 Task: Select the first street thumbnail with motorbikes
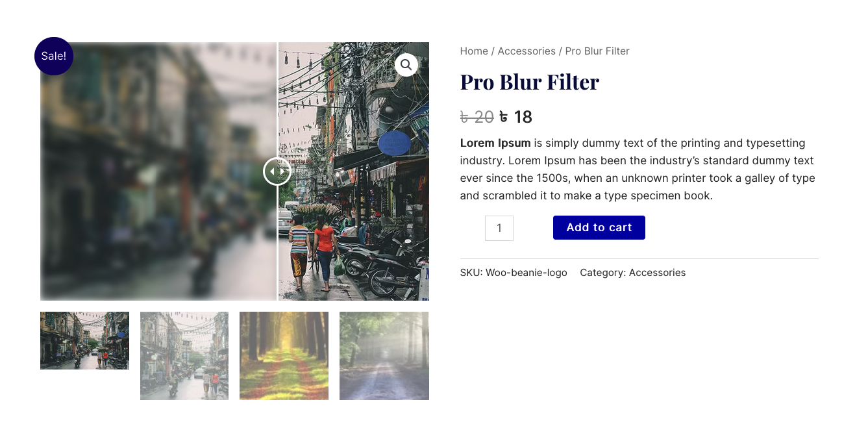click(84, 340)
